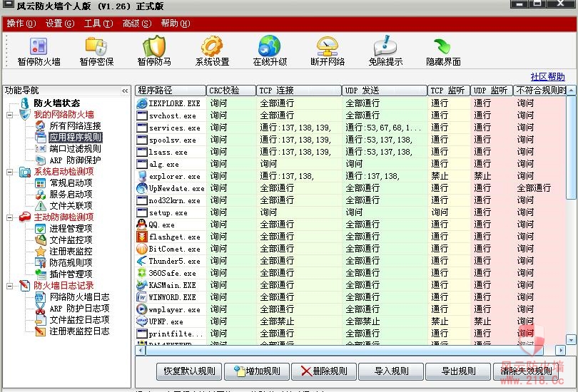
Task: Click the QQ.exe penguin icon
Action: 142,225
